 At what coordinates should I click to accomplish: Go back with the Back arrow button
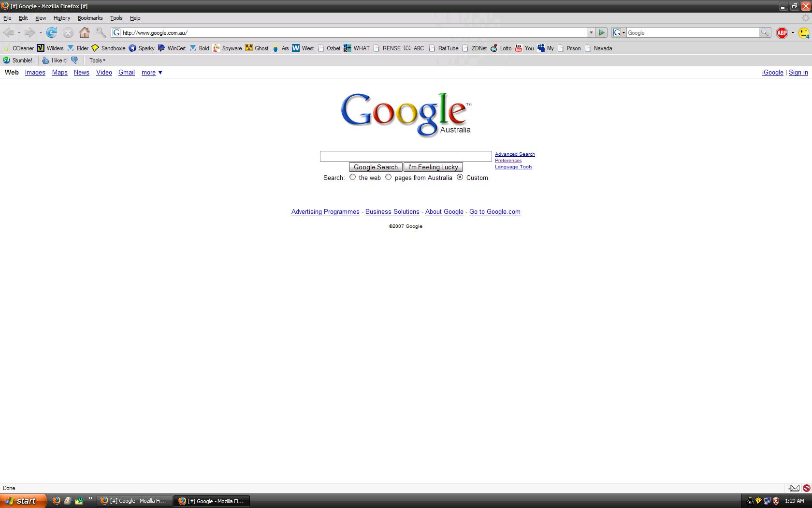point(9,32)
